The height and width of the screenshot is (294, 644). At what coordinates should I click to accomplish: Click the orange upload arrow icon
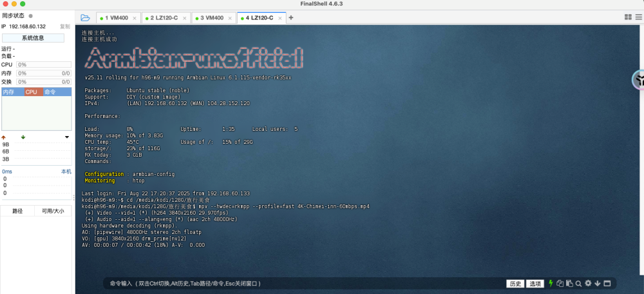pyautogui.click(x=4, y=137)
